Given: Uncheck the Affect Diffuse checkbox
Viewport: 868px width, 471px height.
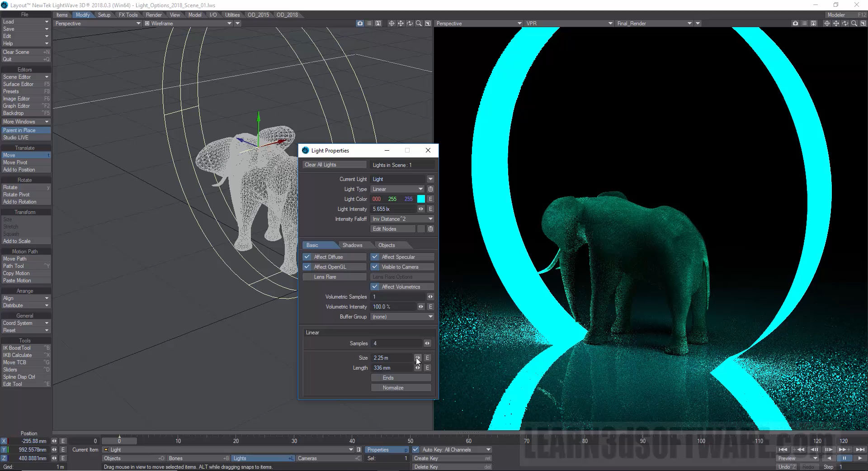Looking at the screenshot, I should 307,257.
